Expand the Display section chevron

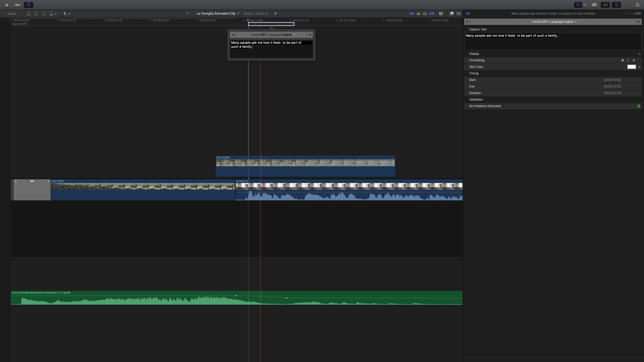point(639,54)
